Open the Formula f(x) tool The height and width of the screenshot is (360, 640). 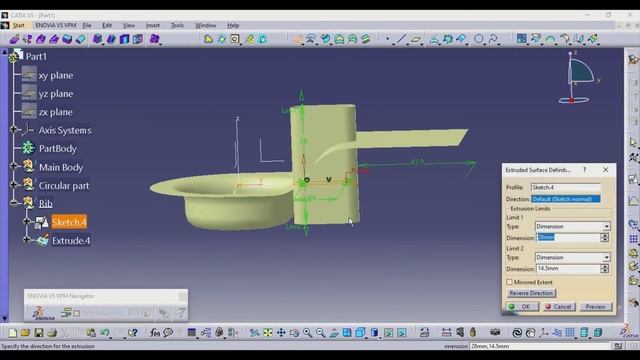(x=155, y=333)
